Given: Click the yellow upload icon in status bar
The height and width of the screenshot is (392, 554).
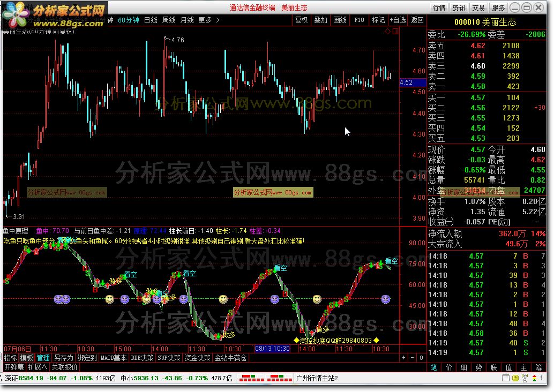Looking at the screenshot, I should (x=515, y=378).
